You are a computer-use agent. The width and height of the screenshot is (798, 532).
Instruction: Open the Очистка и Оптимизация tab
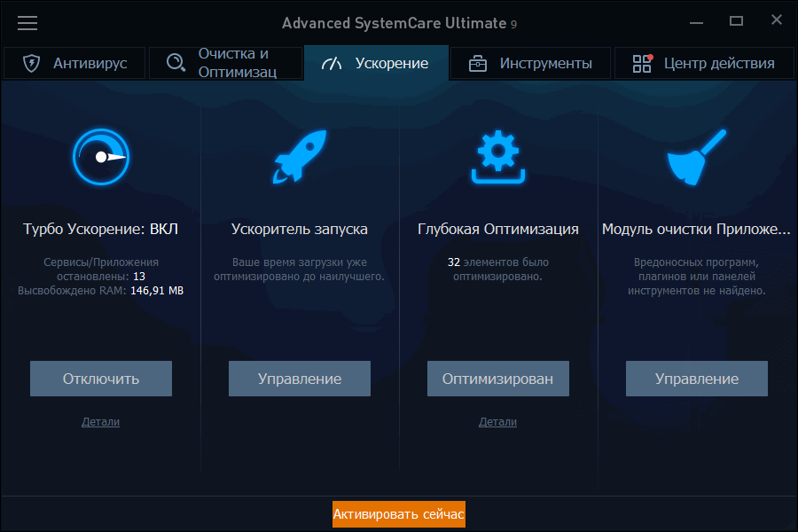tap(226, 62)
